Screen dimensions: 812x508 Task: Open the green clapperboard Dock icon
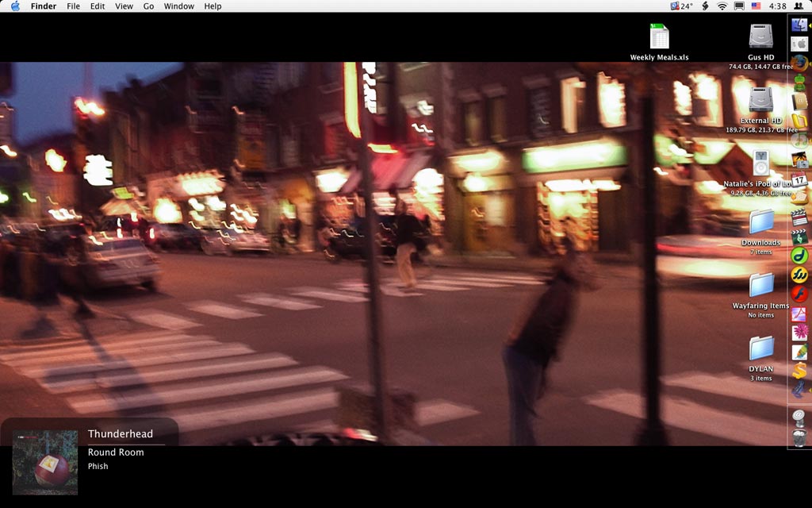pyautogui.click(x=799, y=237)
